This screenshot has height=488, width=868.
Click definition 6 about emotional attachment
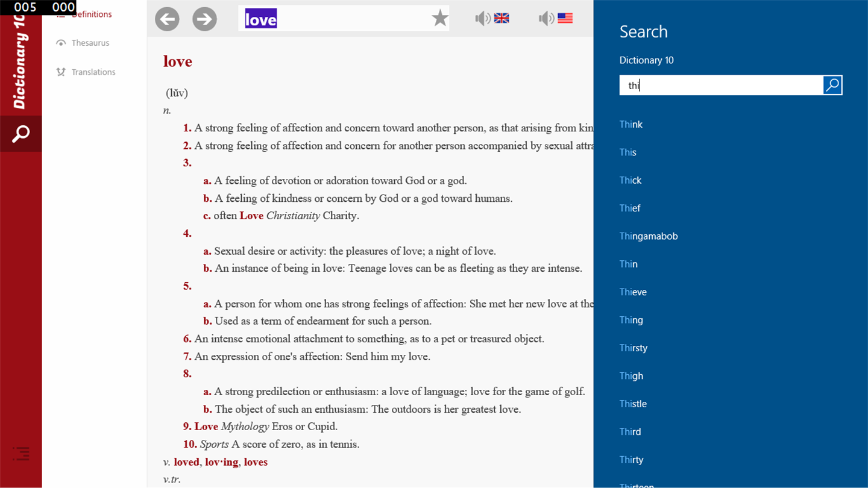pyautogui.click(x=364, y=339)
